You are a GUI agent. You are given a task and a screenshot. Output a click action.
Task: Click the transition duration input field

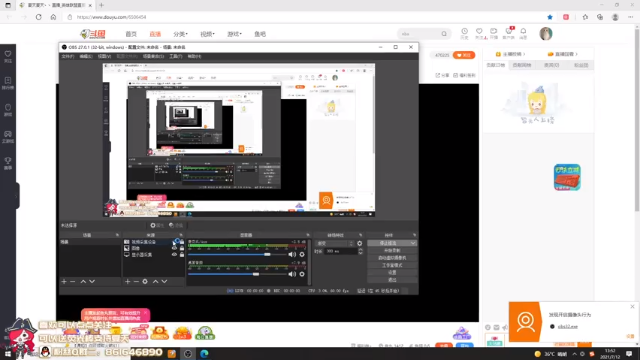341,251
